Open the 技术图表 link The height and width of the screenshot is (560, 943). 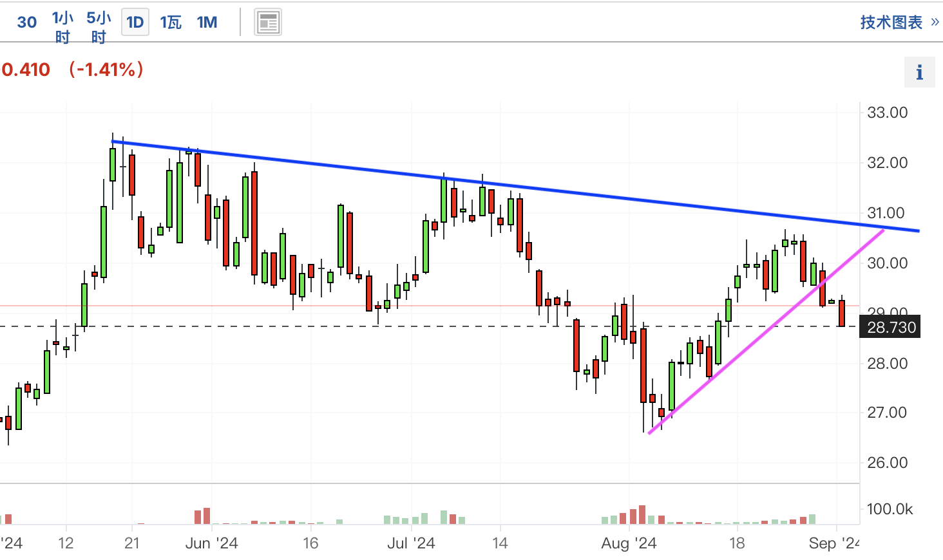point(900,23)
